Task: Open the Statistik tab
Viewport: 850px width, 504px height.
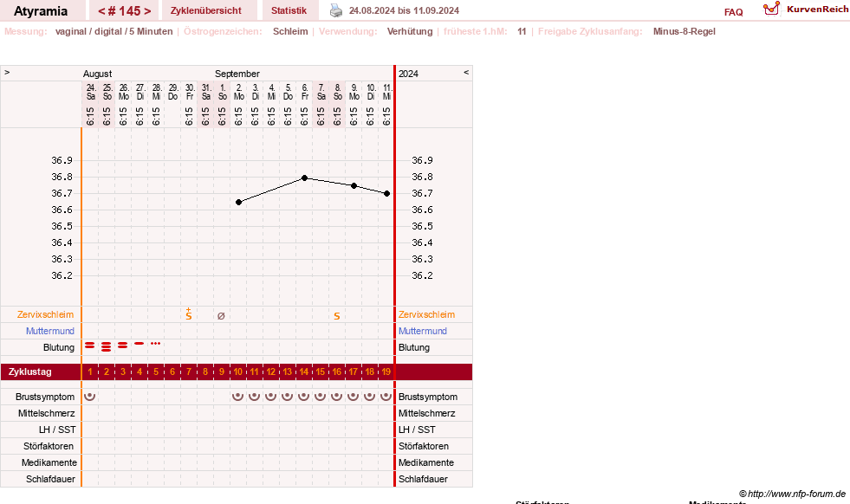Action: [289, 11]
